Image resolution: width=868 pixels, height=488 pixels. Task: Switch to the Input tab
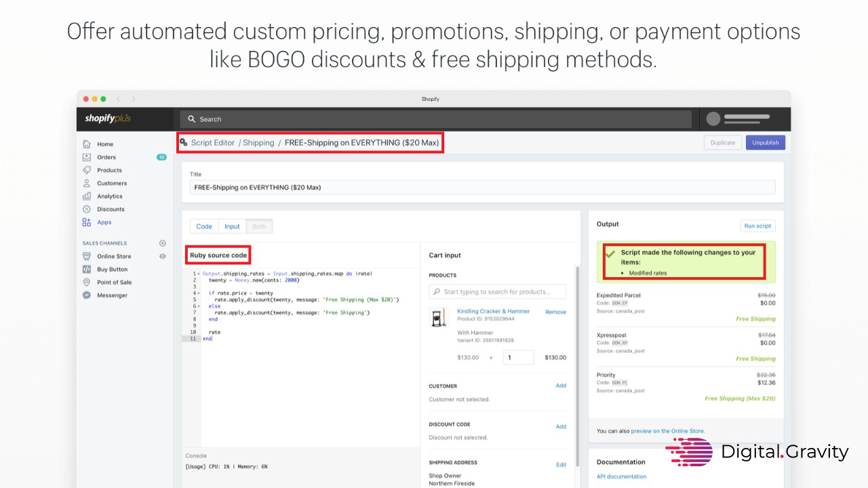(232, 226)
